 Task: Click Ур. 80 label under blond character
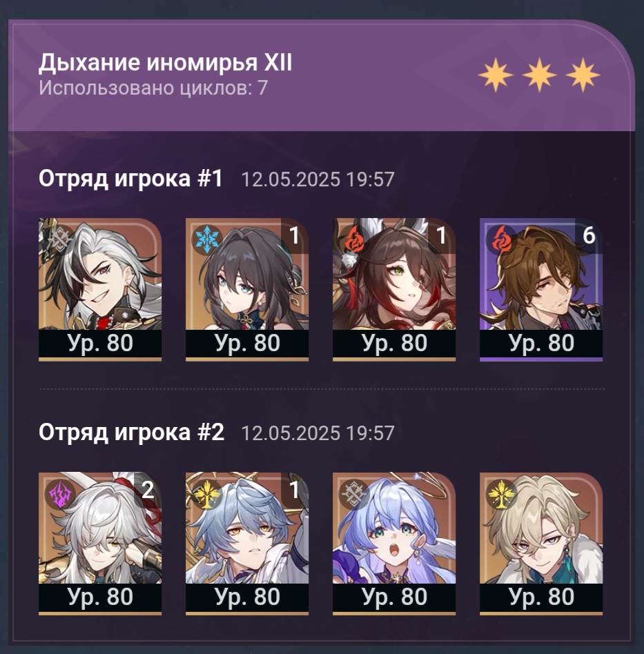click(541, 597)
